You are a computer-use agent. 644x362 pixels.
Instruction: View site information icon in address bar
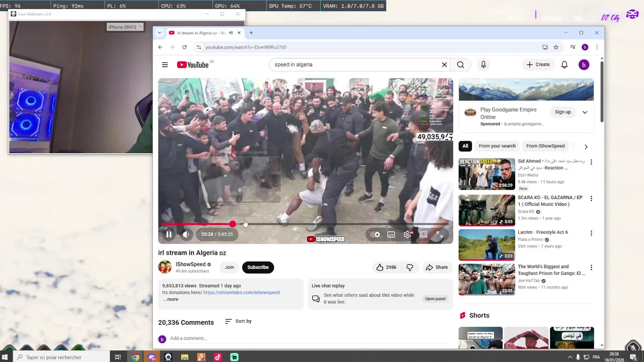tap(199, 47)
